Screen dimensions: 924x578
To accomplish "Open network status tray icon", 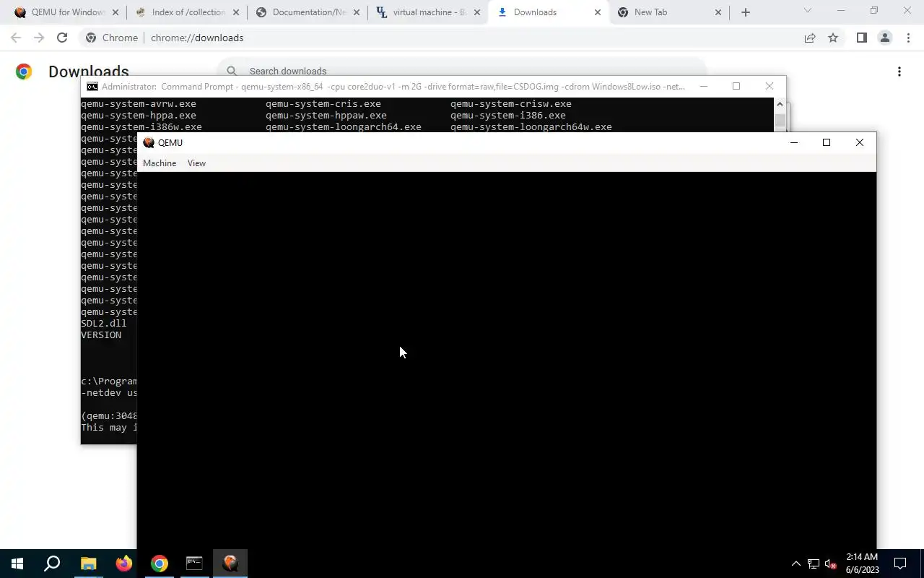I will 814,564.
